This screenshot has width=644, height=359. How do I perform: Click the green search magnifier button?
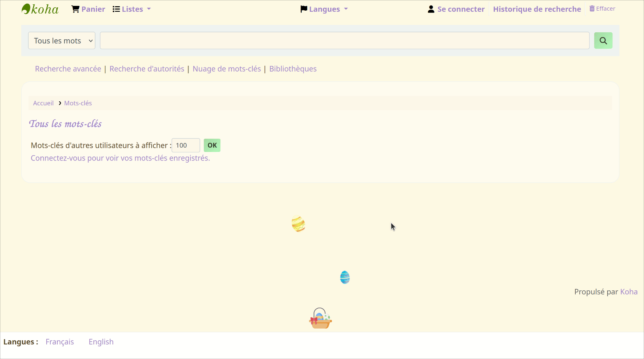[x=603, y=41]
